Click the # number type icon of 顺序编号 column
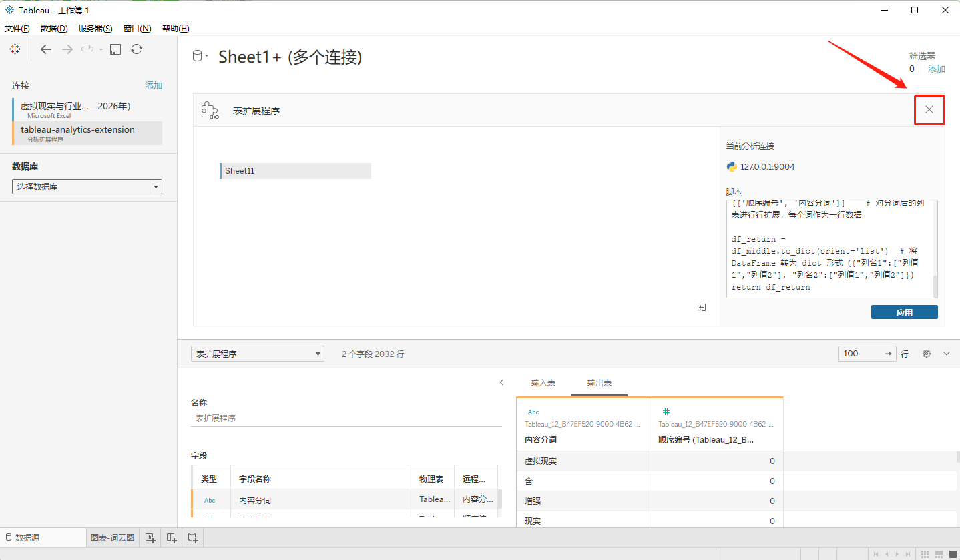This screenshot has height=560, width=960. coord(666,412)
